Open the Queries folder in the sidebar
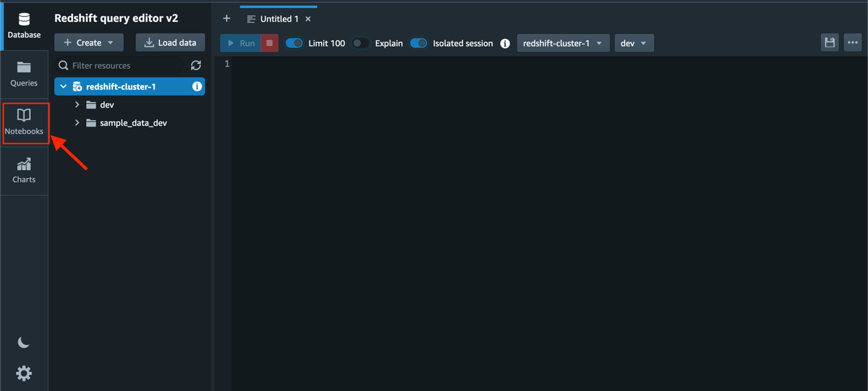The width and height of the screenshot is (868, 391). (x=24, y=74)
